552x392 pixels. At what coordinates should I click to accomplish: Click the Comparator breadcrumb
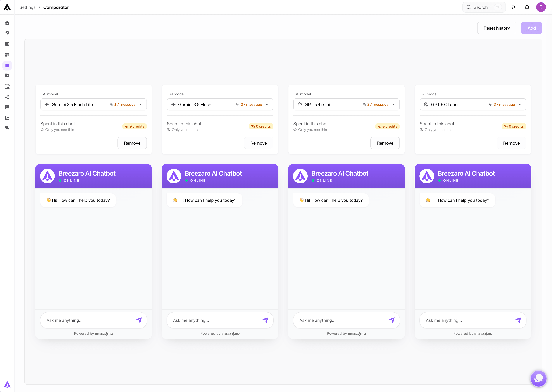coord(56,7)
